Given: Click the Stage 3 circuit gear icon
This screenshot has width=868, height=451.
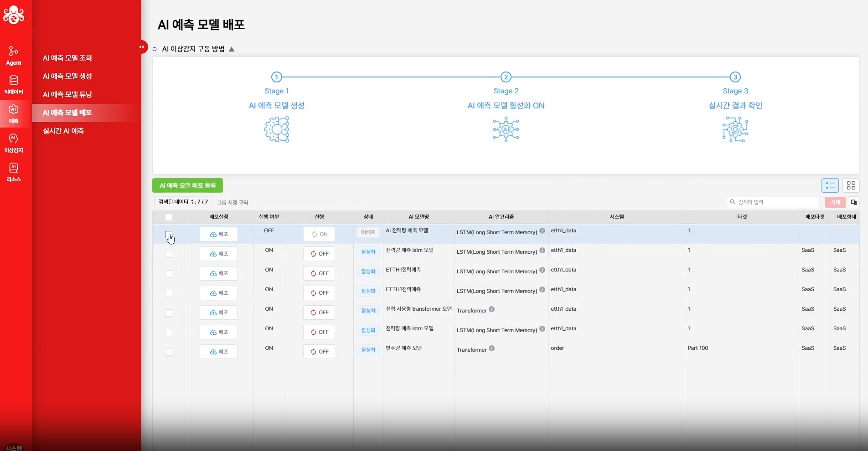Looking at the screenshot, I should pos(735,129).
